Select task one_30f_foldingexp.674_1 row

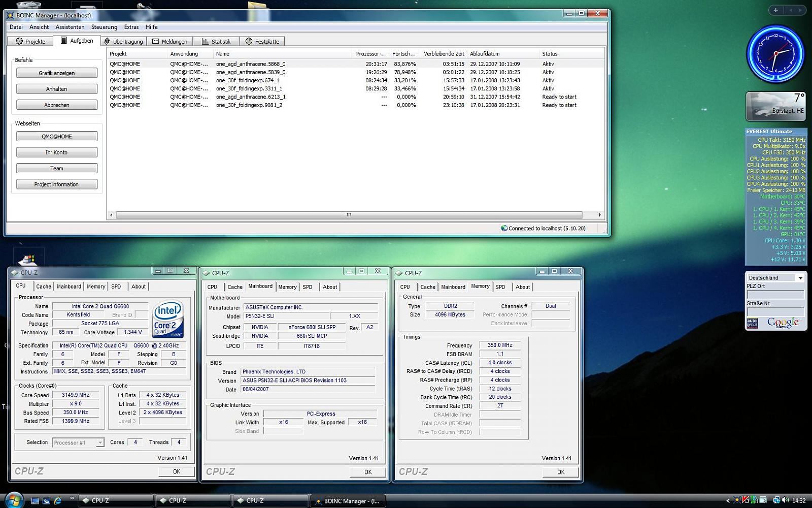pyautogui.click(x=355, y=80)
